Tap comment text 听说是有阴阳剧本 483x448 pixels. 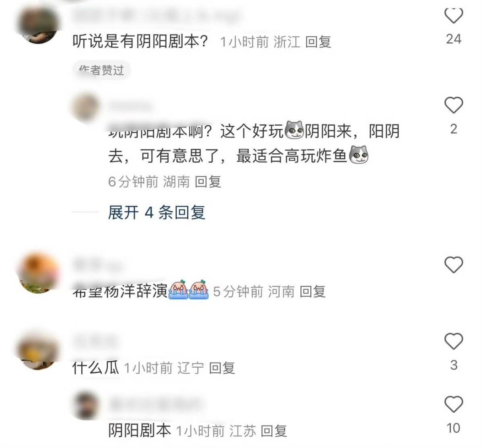141,41
